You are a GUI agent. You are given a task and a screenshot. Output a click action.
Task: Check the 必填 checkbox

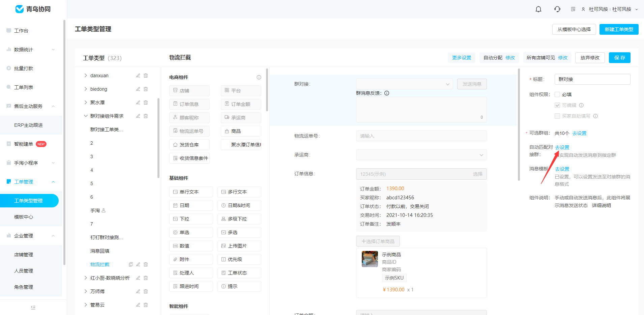coord(557,94)
